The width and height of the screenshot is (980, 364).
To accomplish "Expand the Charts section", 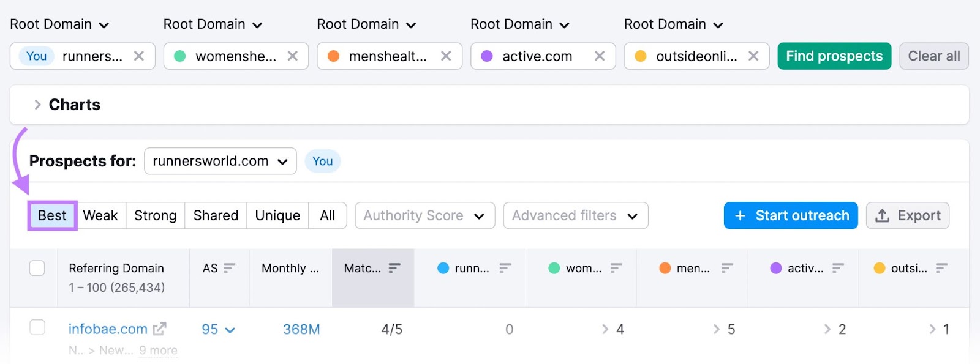I will (x=37, y=105).
